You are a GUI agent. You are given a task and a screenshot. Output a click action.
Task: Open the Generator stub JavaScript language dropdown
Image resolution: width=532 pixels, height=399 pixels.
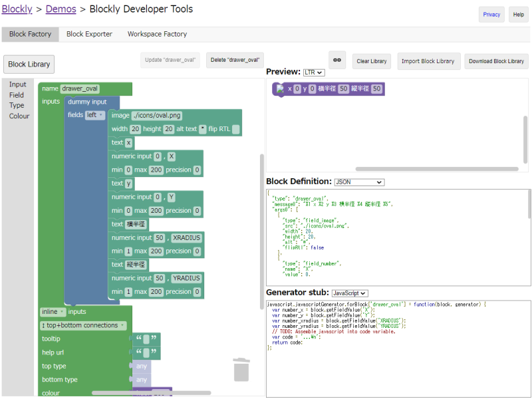(350, 293)
